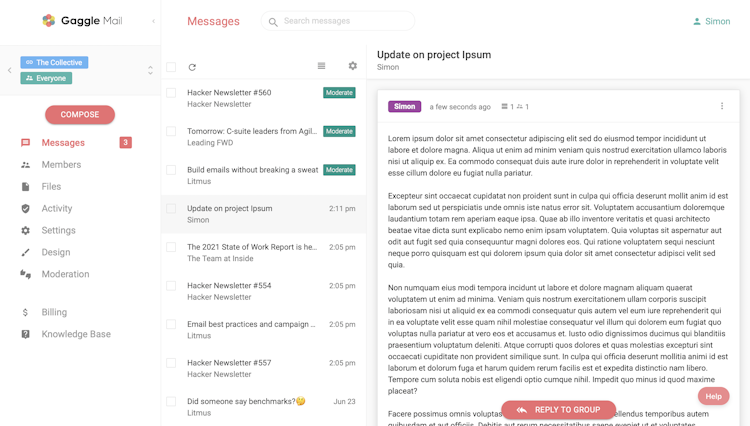This screenshot has width=750, height=426.
Task: Expand the group switcher arrows
Action: (x=150, y=70)
